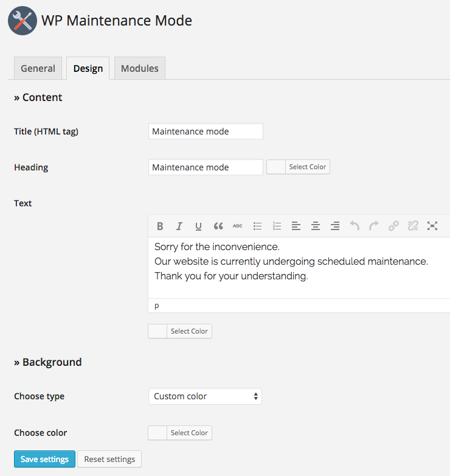This screenshot has height=476, width=450.
Task: Switch to the General tab
Action: pyautogui.click(x=38, y=68)
